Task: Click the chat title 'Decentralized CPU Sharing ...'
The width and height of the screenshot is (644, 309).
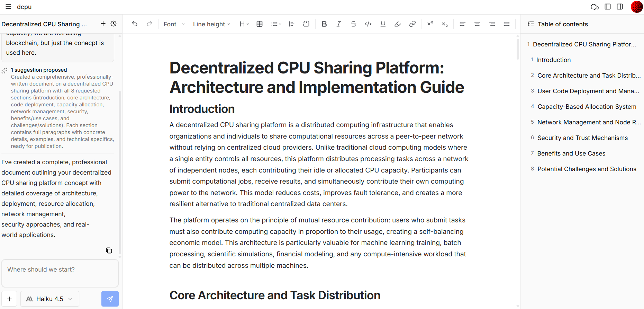Action: click(44, 24)
